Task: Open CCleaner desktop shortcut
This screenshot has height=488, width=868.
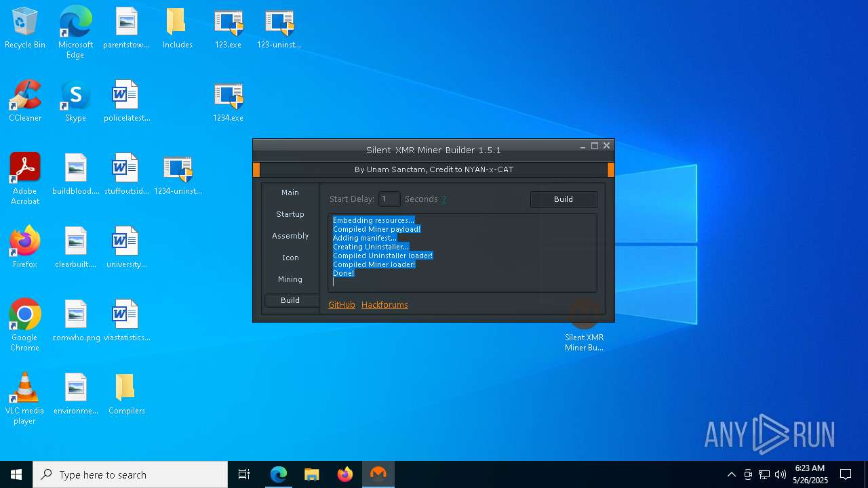Action: pos(25,102)
